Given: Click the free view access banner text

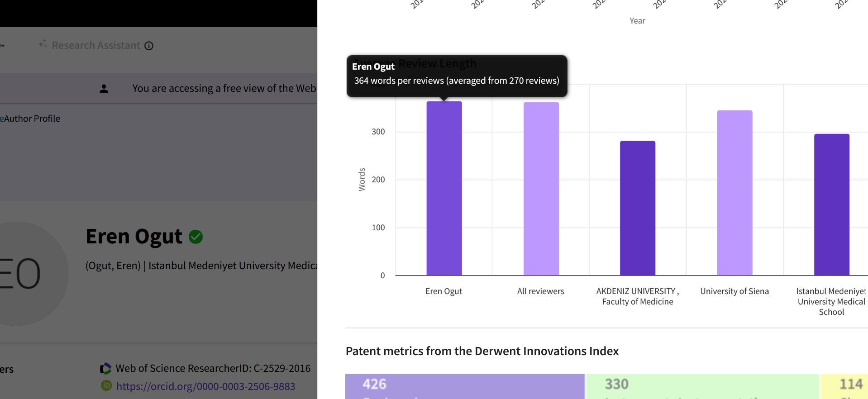Looking at the screenshot, I should tap(224, 89).
